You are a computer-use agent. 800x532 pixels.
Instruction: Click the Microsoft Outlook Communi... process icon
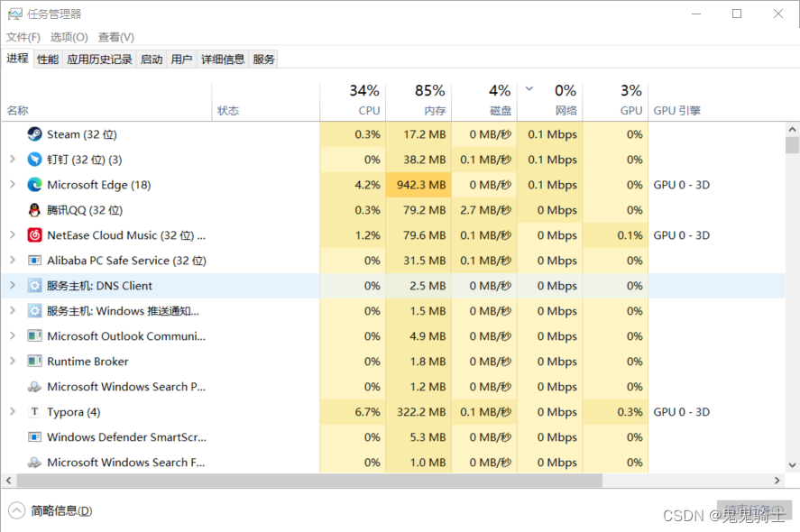pos(34,336)
